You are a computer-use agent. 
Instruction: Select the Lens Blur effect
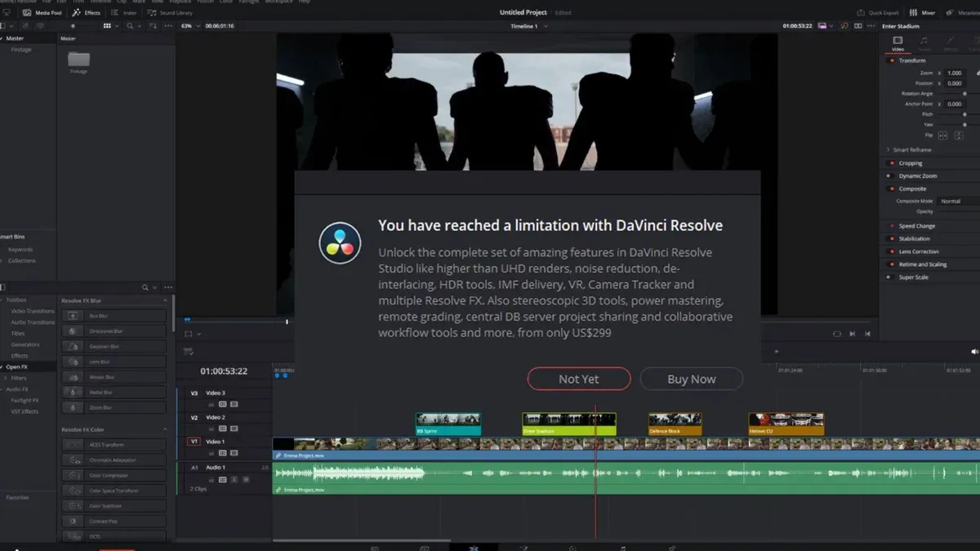click(x=114, y=362)
